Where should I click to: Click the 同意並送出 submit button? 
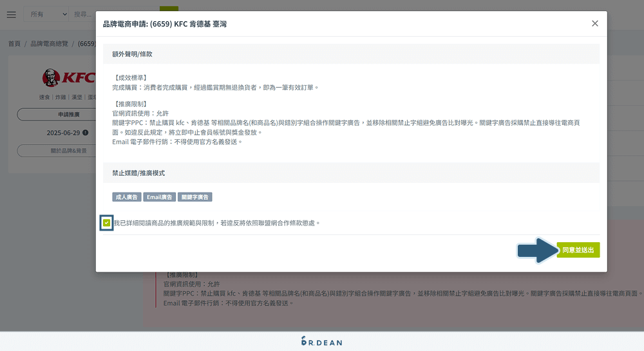click(x=578, y=250)
